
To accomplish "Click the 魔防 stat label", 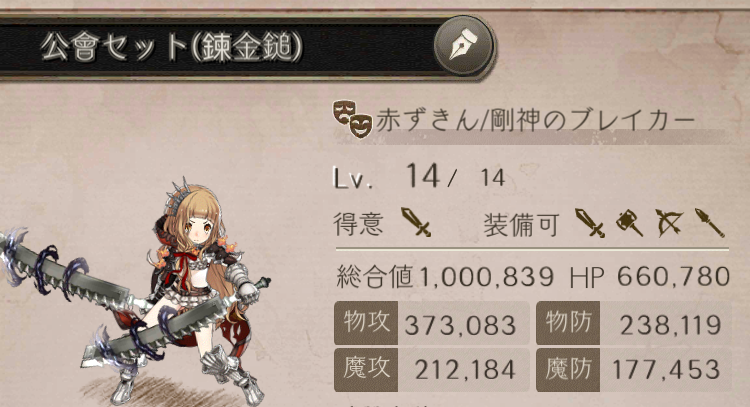I will coord(568,370).
